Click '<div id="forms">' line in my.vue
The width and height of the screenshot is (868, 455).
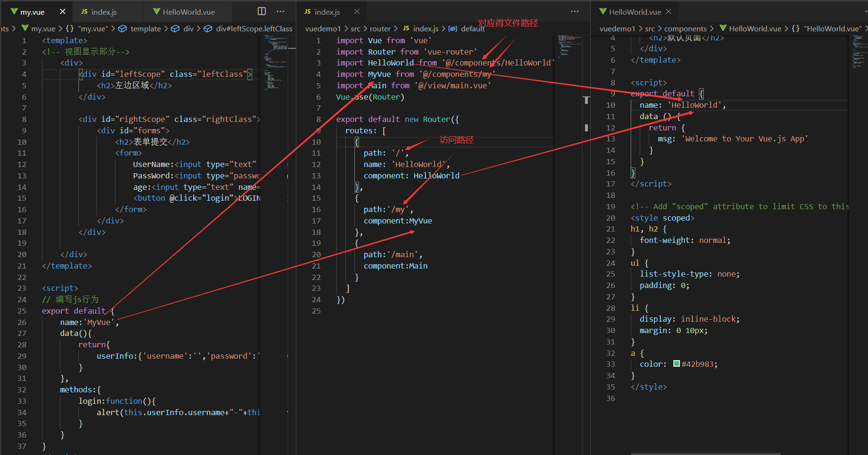(x=133, y=130)
